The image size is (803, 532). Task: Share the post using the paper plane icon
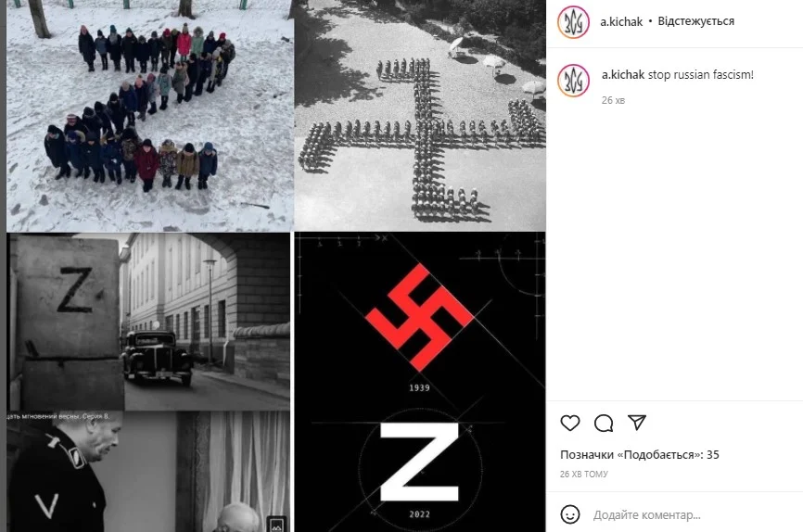(x=637, y=423)
